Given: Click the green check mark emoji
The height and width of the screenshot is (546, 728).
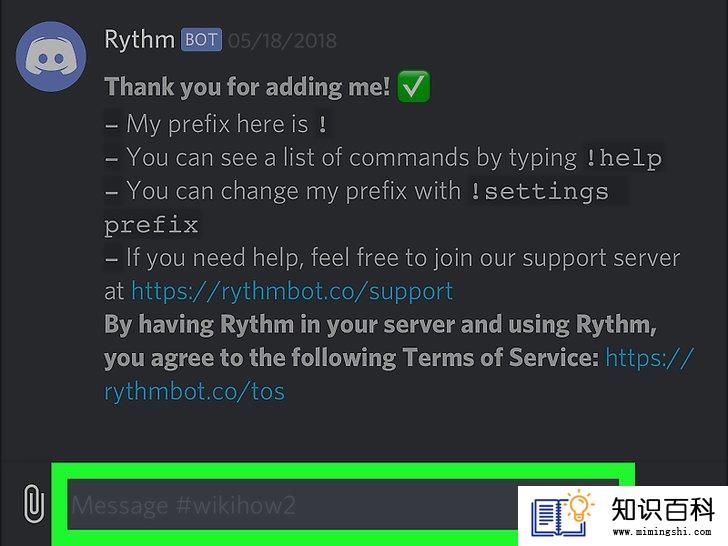Looking at the screenshot, I should tap(413, 86).
